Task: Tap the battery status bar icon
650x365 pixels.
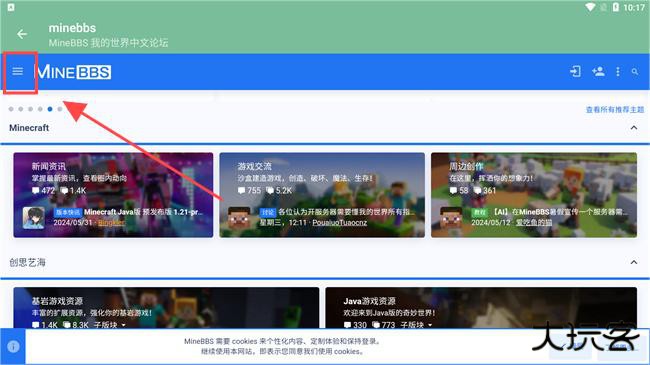Action: click(x=616, y=7)
